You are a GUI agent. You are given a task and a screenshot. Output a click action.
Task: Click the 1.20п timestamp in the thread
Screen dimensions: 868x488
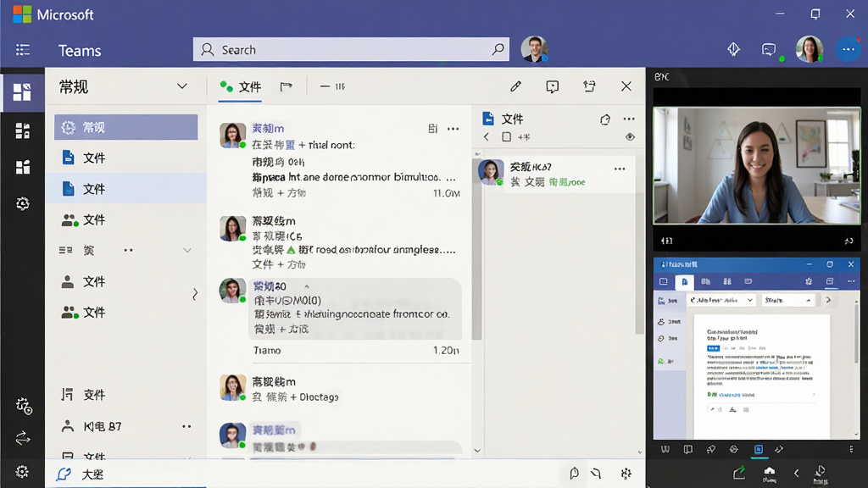click(x=446, y=350)
